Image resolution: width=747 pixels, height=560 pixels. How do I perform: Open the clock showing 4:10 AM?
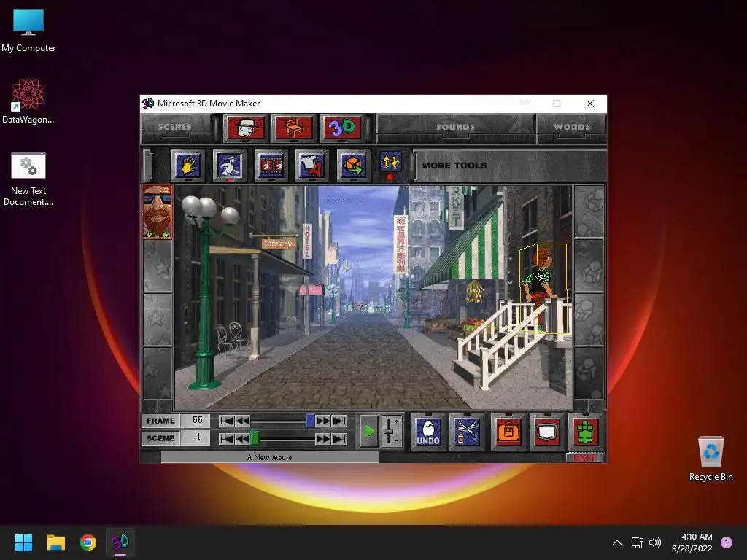(692, 542)
